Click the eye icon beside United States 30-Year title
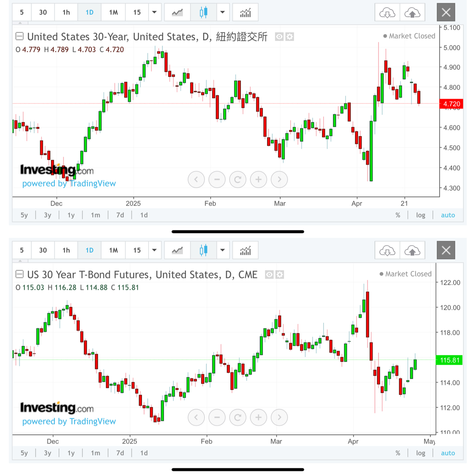The width and height of the screenshot is (476, 476). [x=279, y=37]
